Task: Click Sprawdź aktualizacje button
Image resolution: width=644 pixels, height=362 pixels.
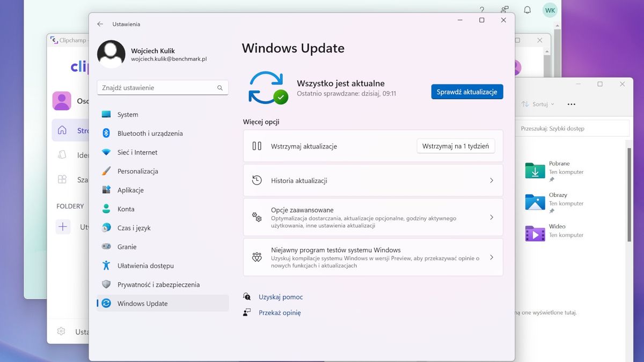Action: coord(467,92)
